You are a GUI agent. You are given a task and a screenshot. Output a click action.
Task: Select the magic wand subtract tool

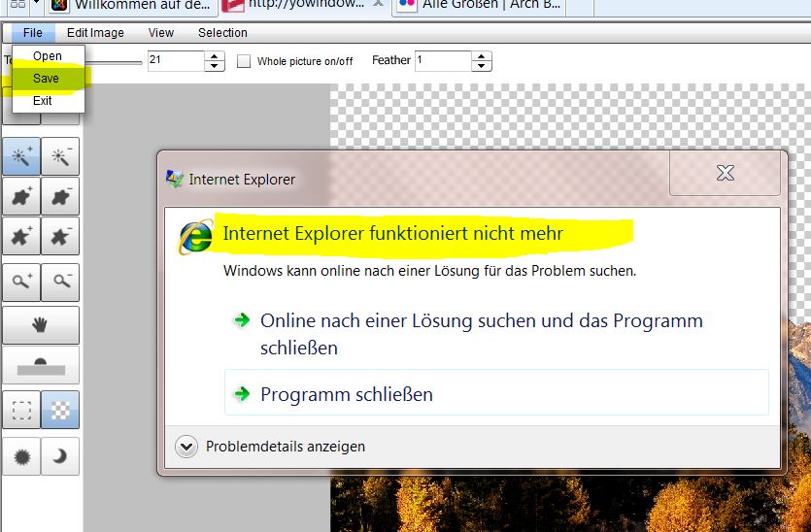coord(60,156)
